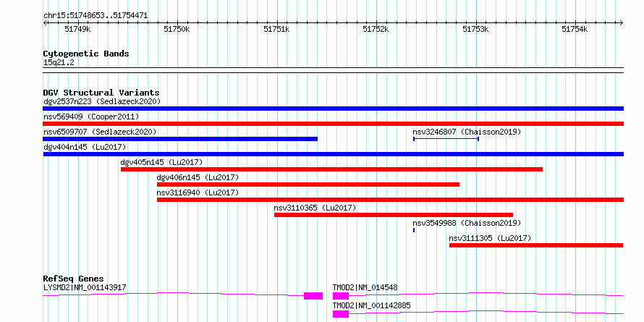
Task: Click the 51750k ruler position label
Action: click(x=177, y=29)
